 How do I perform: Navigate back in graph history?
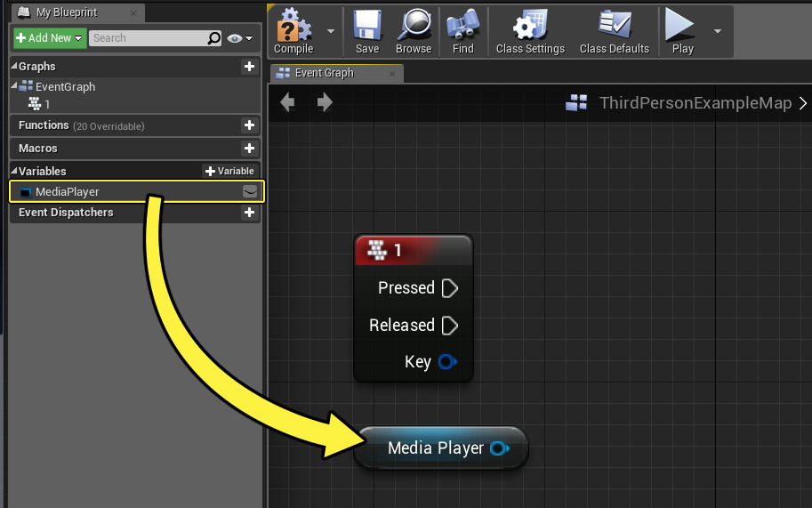[287, 102]
